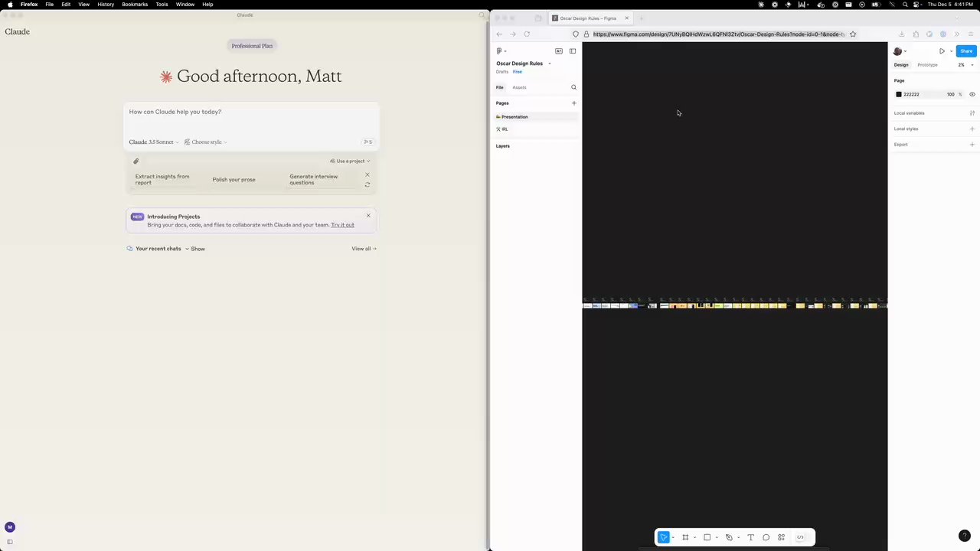Click View all recent chats
Screen dimensions: 980x551
pos(364,249)
